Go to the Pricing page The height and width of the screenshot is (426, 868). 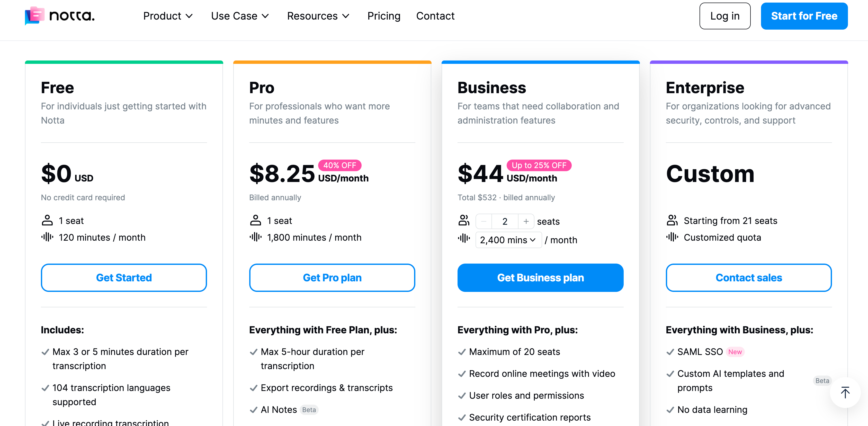pyautogui.click(x=384, y=15)
